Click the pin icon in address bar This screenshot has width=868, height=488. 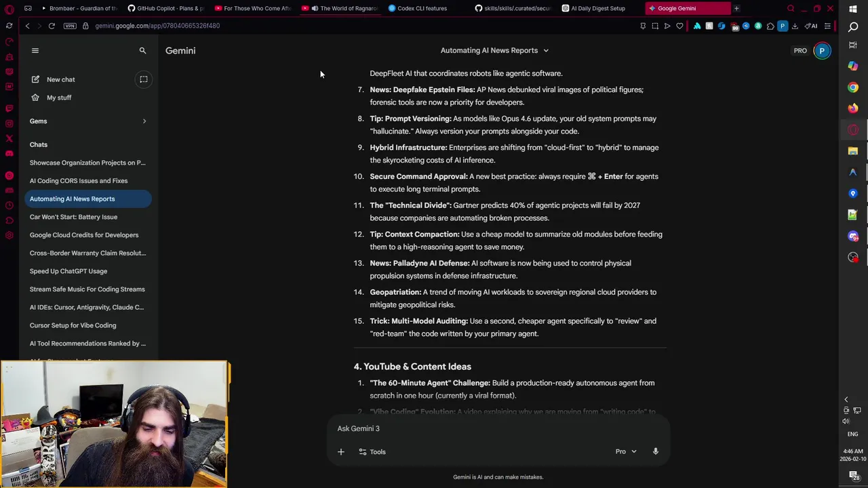(x=643, y=26)
